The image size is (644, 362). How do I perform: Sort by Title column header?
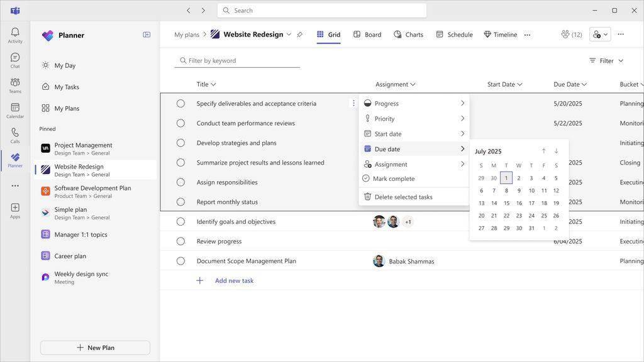click(206, 84)
